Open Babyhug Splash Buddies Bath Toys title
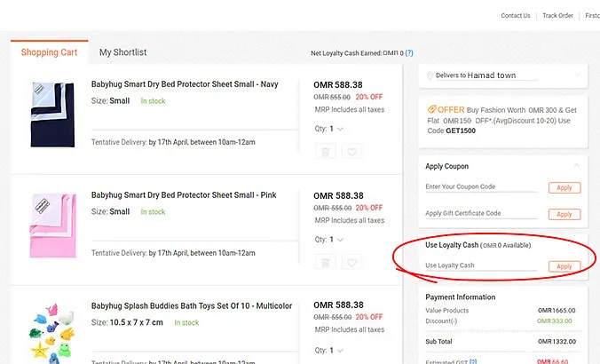The height and width of the screenshot is (364, 600). click(x=192, y=306)
